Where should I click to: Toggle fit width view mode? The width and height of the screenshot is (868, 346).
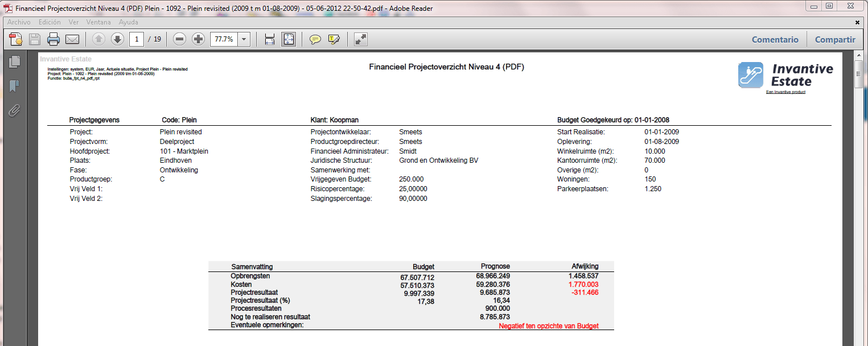[269, 39]
